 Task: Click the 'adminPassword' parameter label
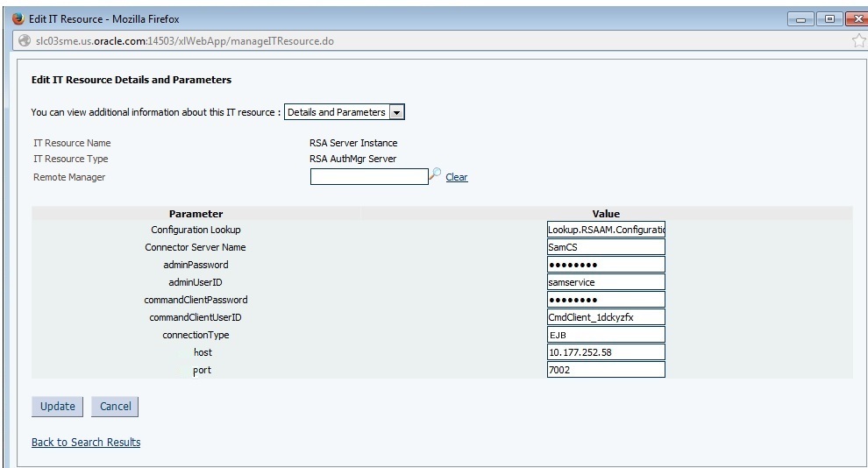click(196, 265)
